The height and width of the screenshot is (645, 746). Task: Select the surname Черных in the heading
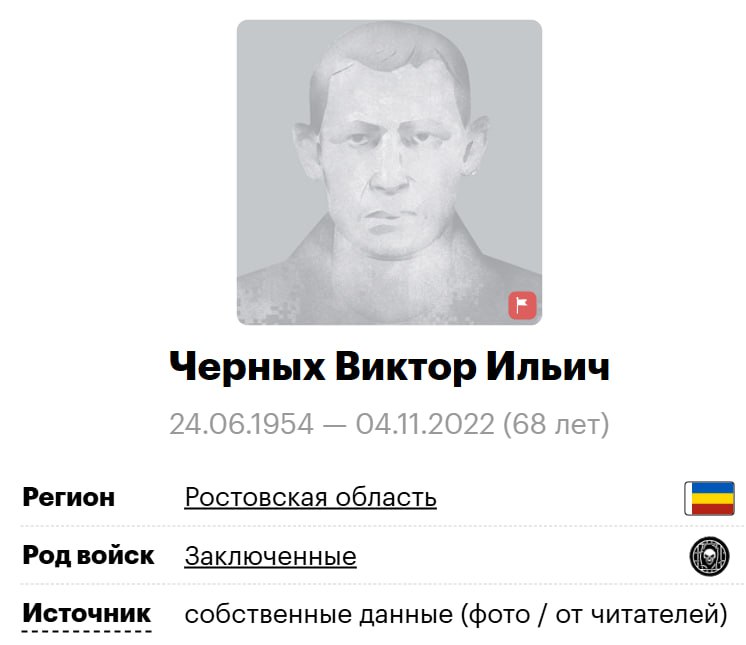point(247,367)
